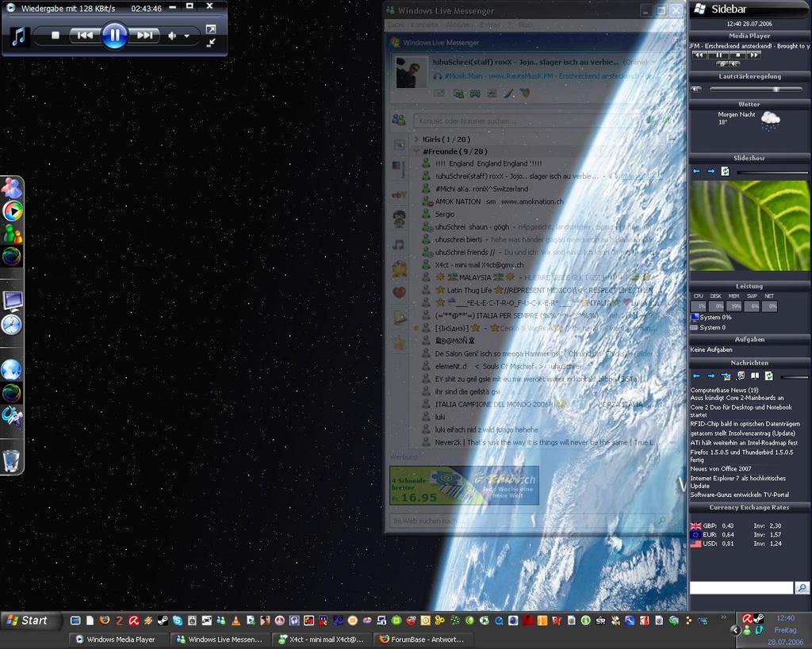Click the Messenger profile display picture

pos(412,72)
